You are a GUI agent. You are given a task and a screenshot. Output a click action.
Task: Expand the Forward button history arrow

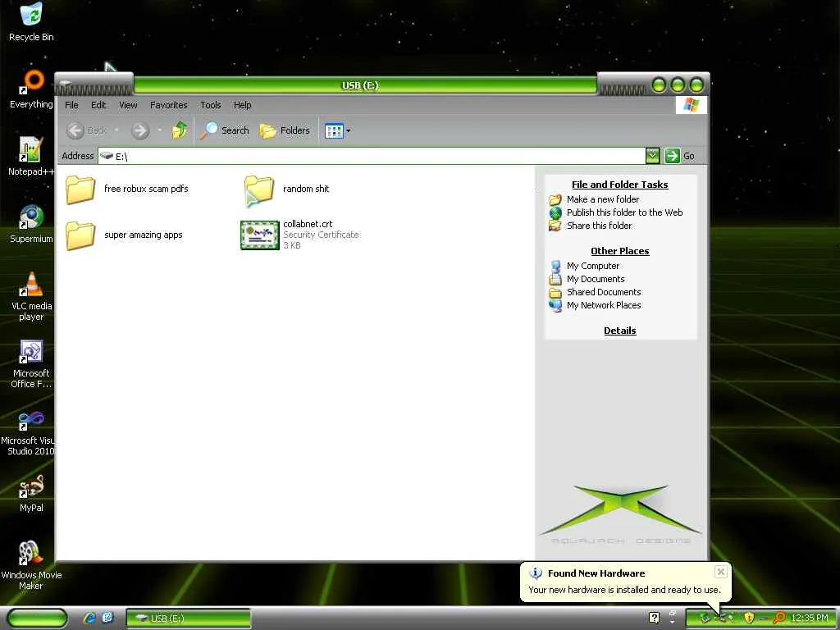(159, 130)
